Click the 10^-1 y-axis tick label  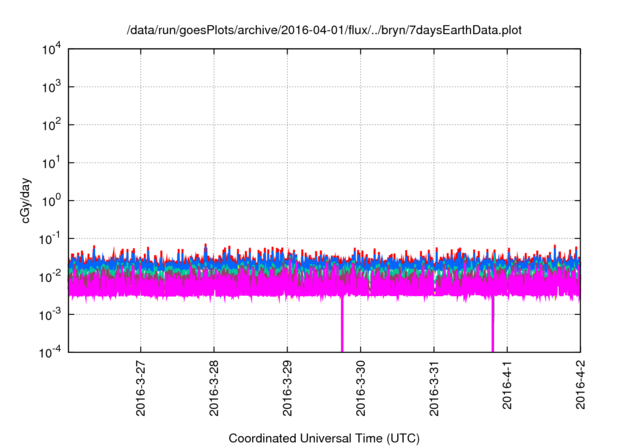coord(50,239)
